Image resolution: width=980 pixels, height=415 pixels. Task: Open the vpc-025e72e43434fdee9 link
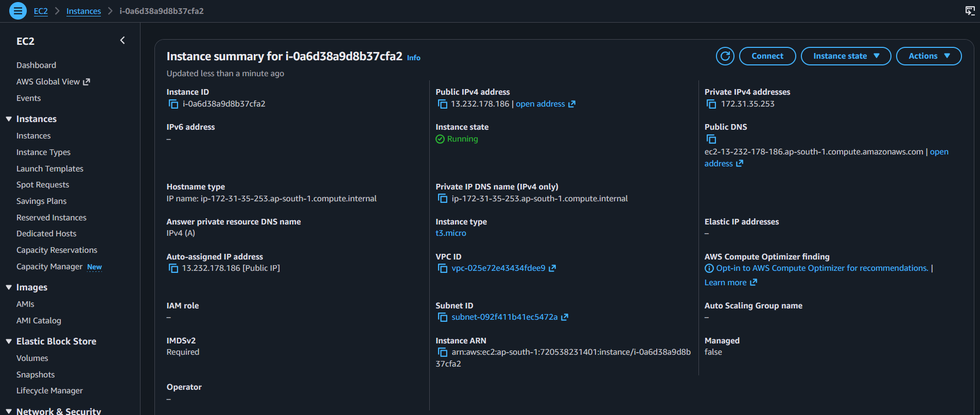tap(498, 268)
